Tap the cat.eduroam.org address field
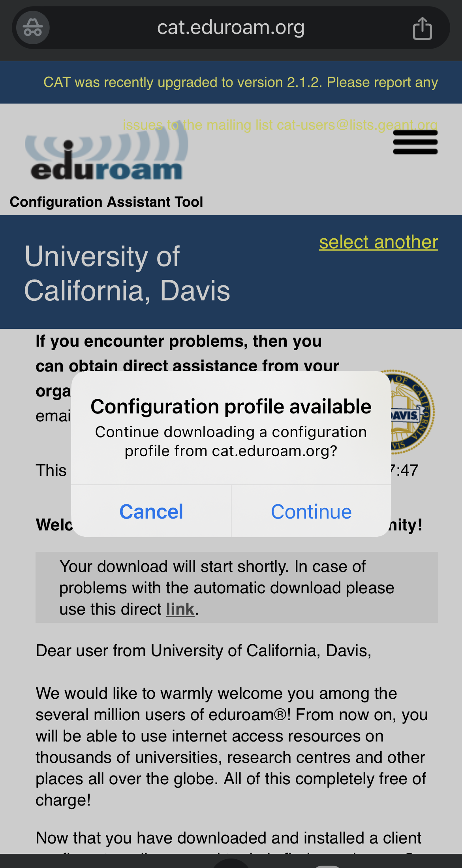 (231, 28)
